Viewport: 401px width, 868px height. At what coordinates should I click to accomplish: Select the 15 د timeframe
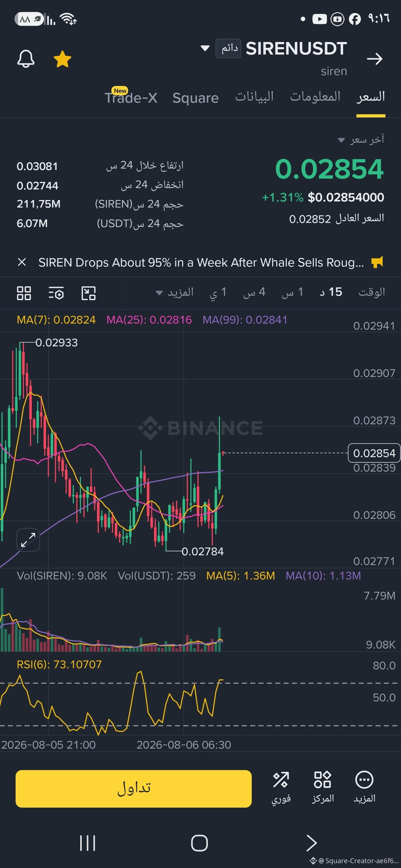(x=331, y=292)
